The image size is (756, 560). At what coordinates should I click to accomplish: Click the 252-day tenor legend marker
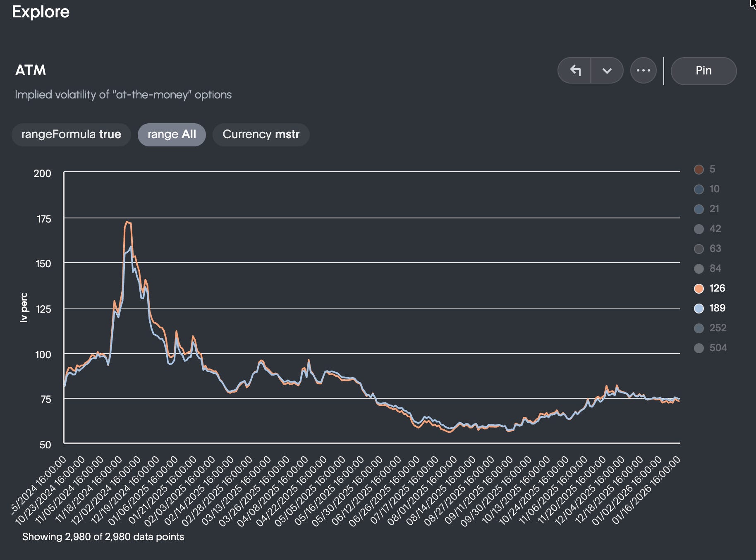pos(699,328)
